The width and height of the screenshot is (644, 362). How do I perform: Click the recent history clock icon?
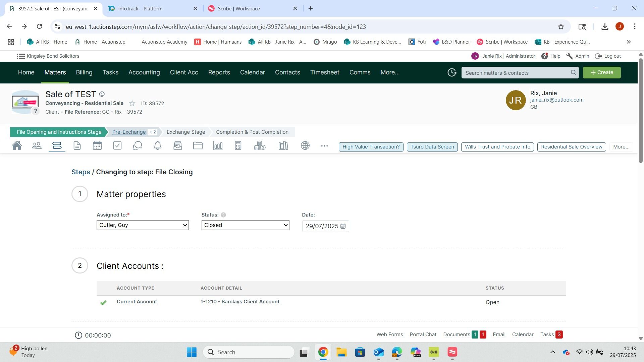(452, 72)
